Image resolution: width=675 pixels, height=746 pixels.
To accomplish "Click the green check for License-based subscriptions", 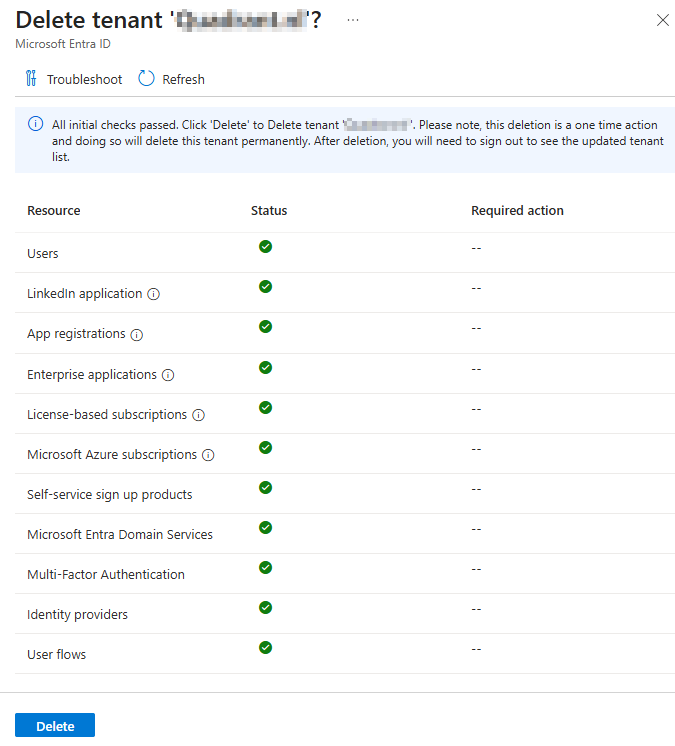I will click(265, 407).
